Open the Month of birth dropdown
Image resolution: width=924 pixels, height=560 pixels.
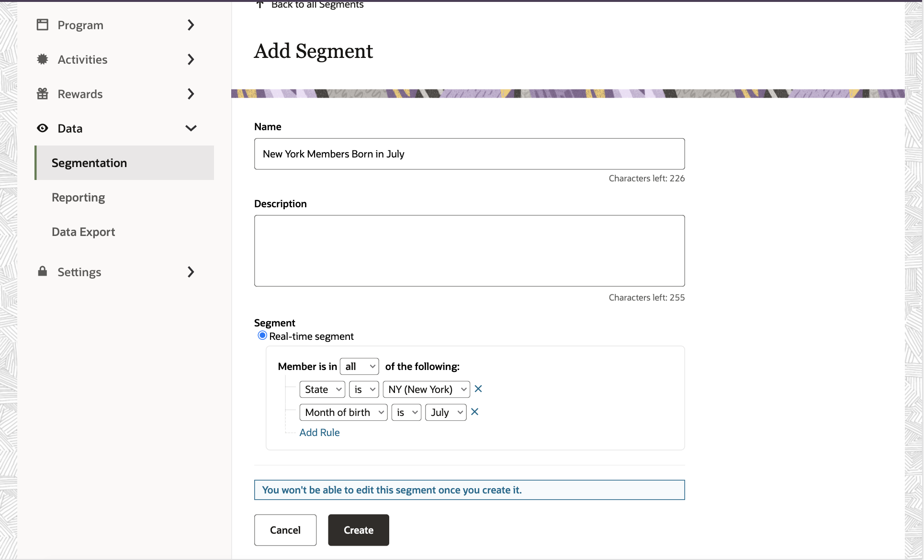pyautogui.click(x=343, y=412)
